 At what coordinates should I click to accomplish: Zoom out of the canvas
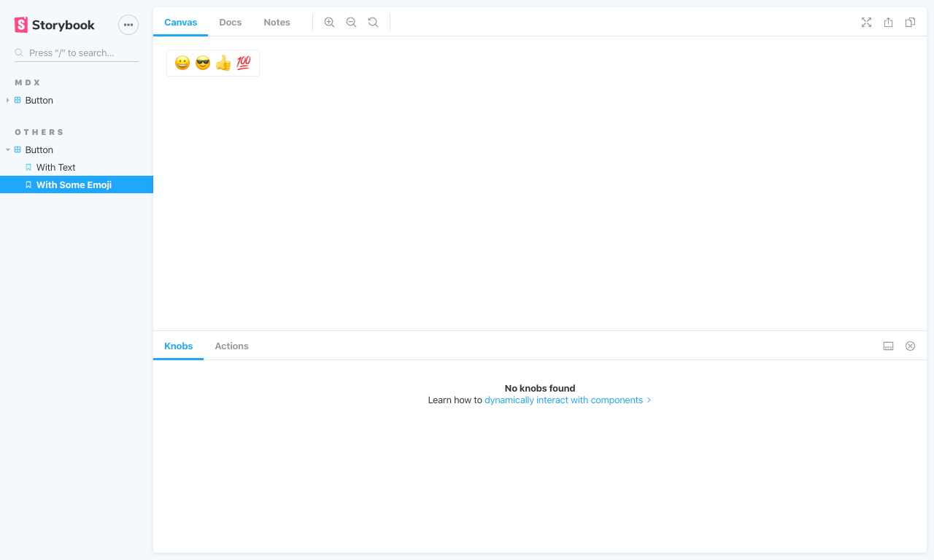pos(351,22)
